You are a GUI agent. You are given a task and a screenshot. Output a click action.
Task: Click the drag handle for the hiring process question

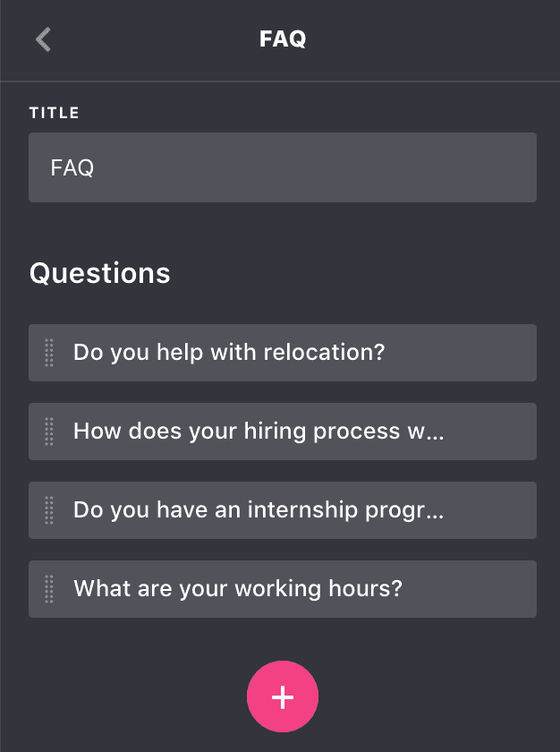[x=49, y=432]
